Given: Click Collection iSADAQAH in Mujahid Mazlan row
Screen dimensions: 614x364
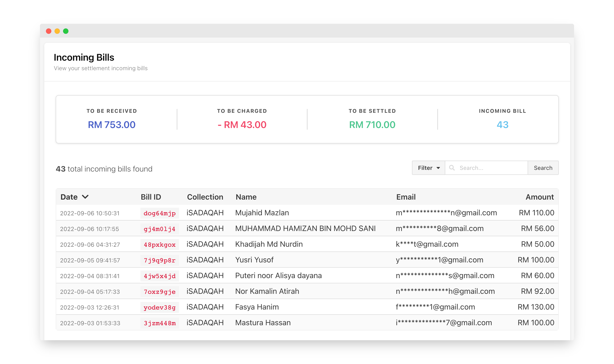Looking at the screenshot, I should click(x=205, y=213).
